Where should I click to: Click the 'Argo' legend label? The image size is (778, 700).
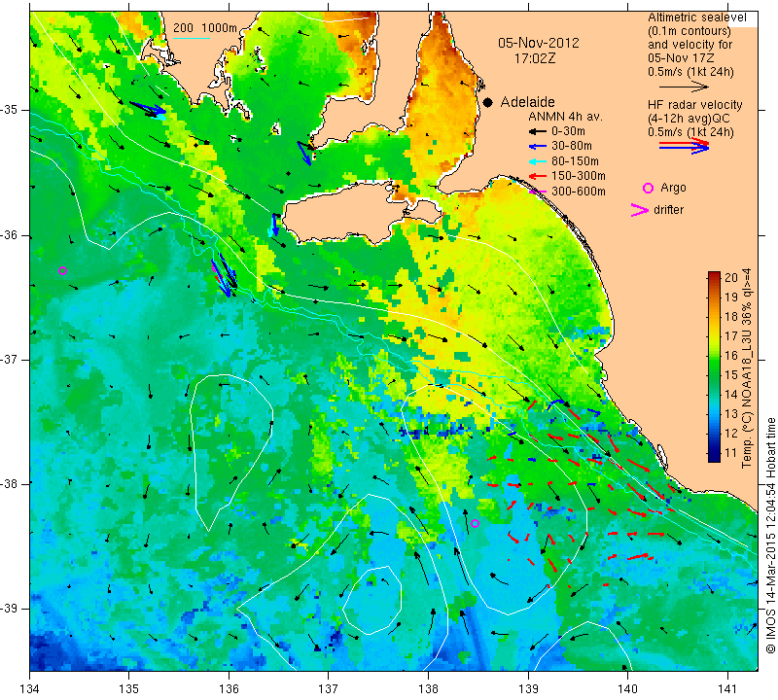coord(673,188)
